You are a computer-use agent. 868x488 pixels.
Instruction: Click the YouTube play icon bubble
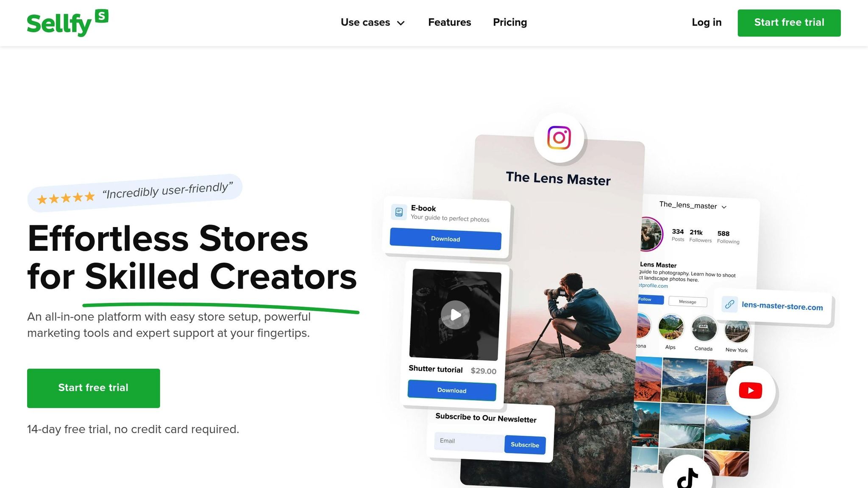[x=750, y=391]
